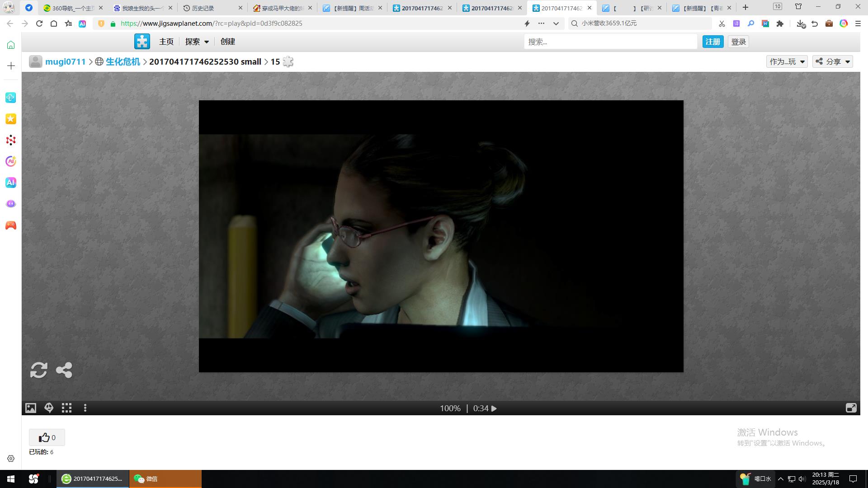Switch to the 我娘生我的头 tab
The image size is (868, 488).
(x=143, y=8)
